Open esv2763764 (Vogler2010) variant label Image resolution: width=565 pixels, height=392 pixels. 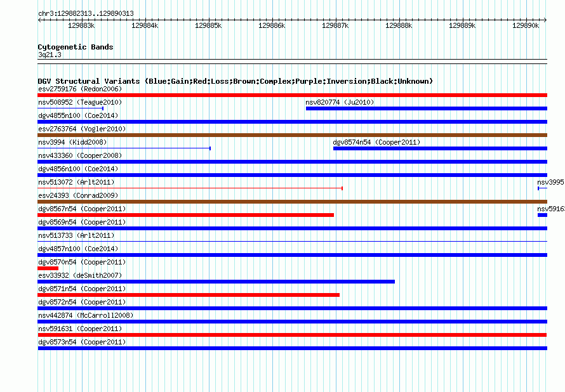(x=82, y=129)
